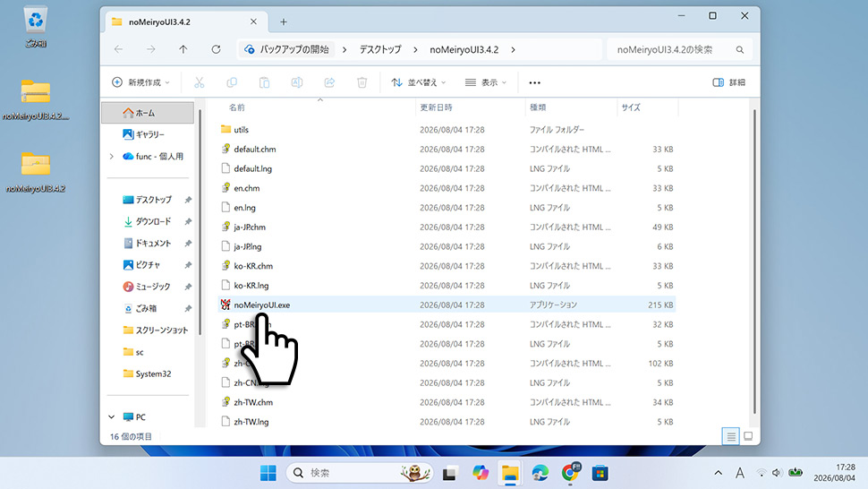Launch Copilot from the taskbar
868x489 pixels.
[x=481, y=473]
